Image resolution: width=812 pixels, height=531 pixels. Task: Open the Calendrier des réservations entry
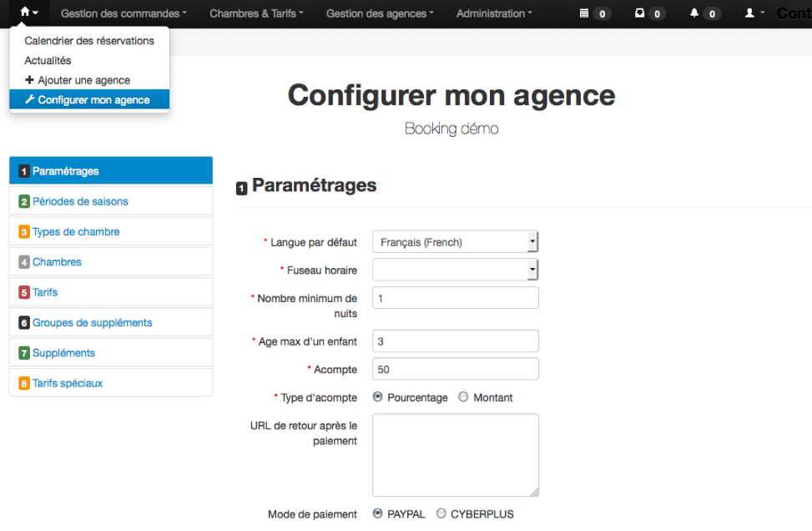[89, 40]
